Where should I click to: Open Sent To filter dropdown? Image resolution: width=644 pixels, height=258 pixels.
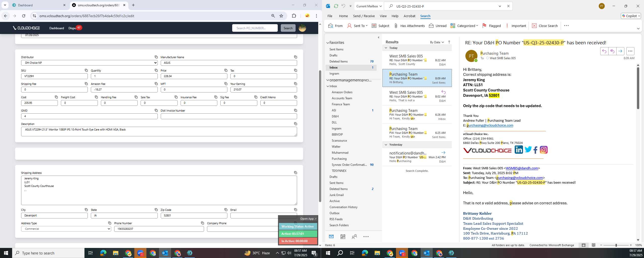[x=357, y=26]
